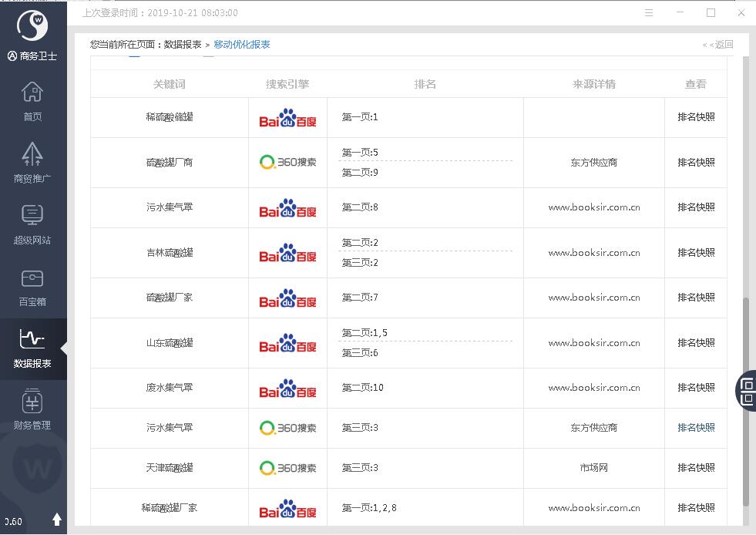Click the upgrade arrow beside the version number
This screenshot has width=756, height=535.
(57, 520)
